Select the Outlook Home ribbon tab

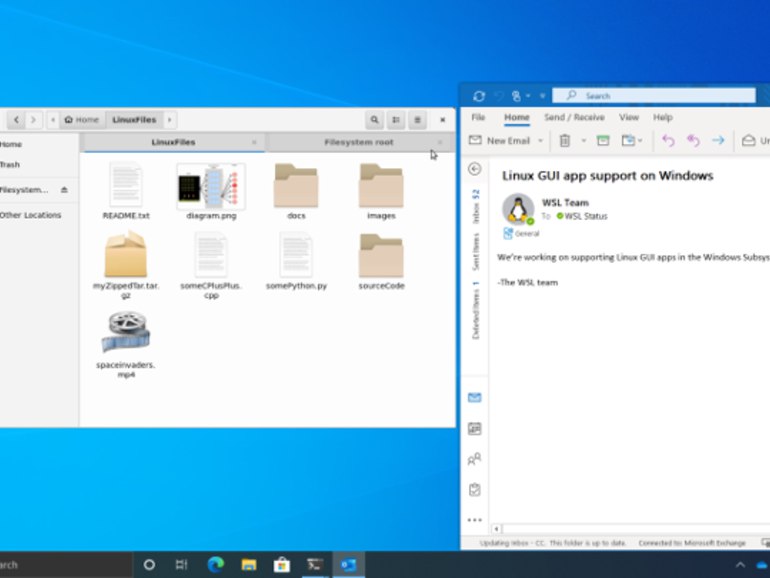coord(517,117)
